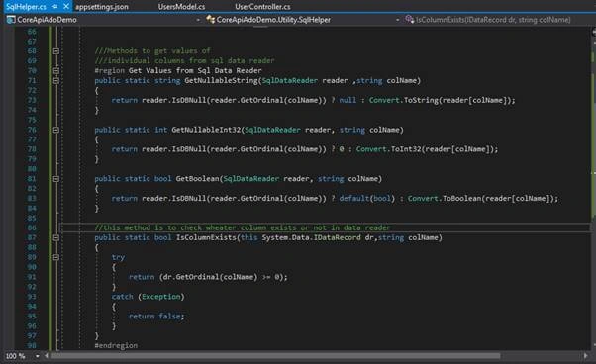
Task: Switch to the UsersModel.cs tab
Action: coord(181,7)
